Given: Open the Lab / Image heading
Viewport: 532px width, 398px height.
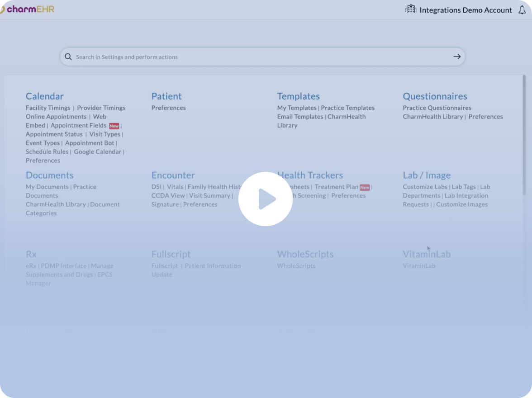Looking at the screenshot, I should (427, 175).
